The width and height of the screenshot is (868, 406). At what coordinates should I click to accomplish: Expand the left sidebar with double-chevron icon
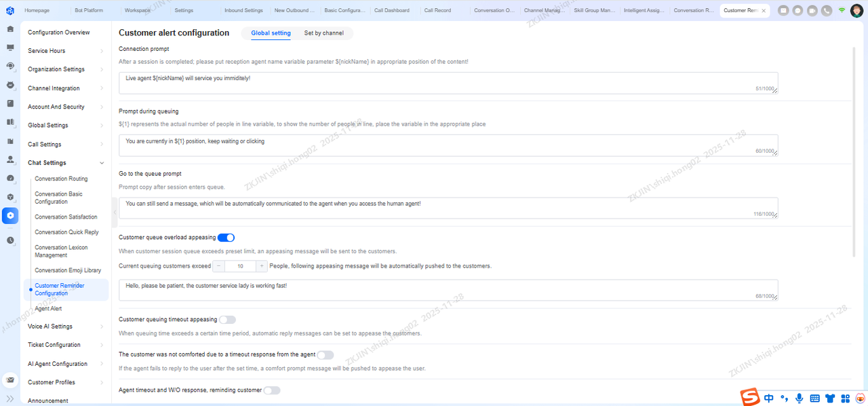(x=10, y=399)
